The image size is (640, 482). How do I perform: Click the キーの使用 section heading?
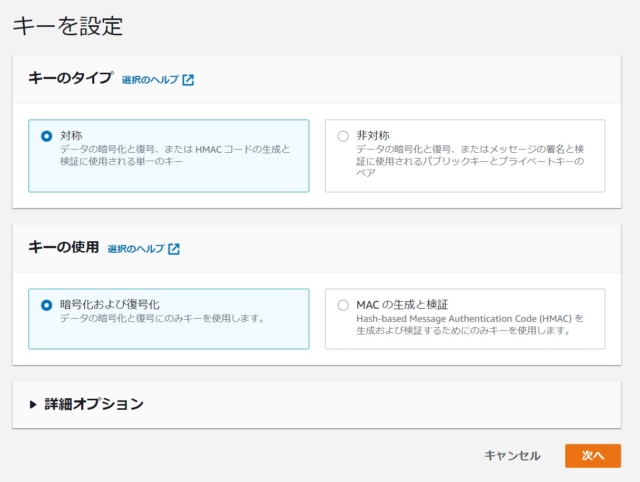point(64,247)
